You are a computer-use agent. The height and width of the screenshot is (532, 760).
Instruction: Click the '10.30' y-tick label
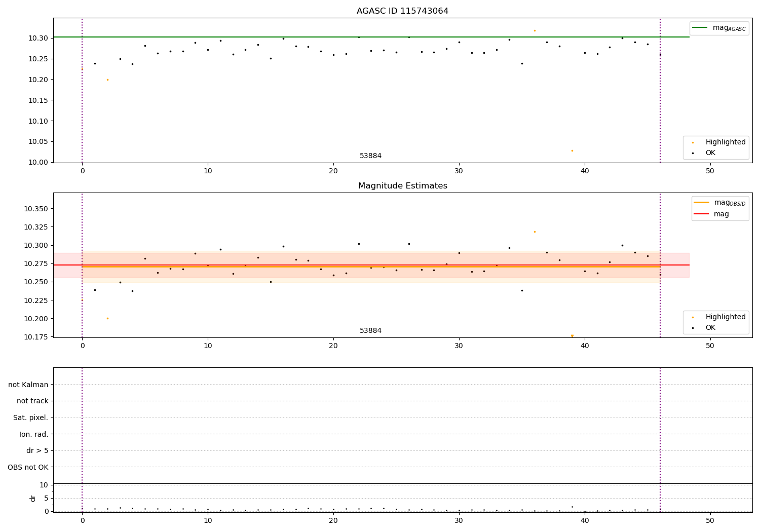[x=38, y=39]
